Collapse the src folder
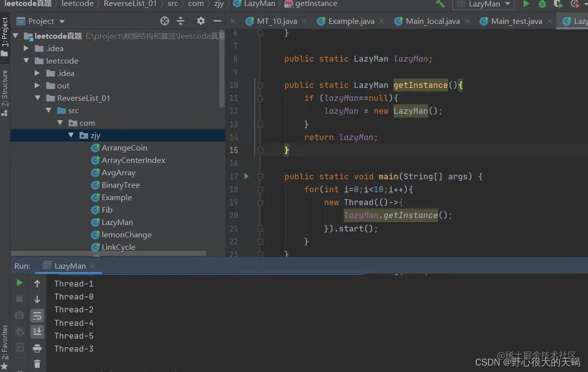 [49, 110]
